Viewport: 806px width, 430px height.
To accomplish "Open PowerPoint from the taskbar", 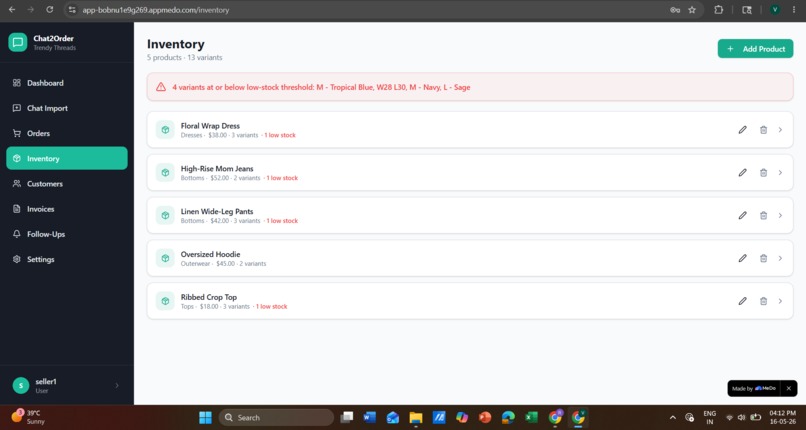I will [x=485, y=417].
